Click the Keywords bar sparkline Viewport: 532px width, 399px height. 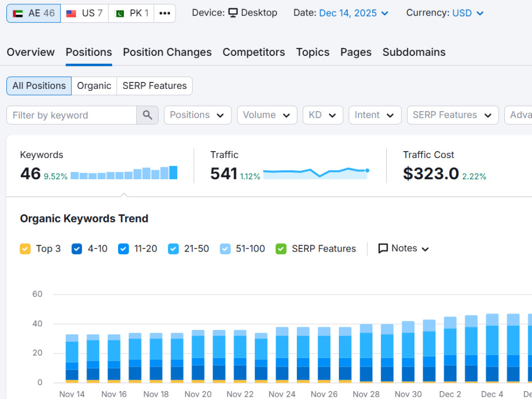pyautogui.click(x=124, y=173)
